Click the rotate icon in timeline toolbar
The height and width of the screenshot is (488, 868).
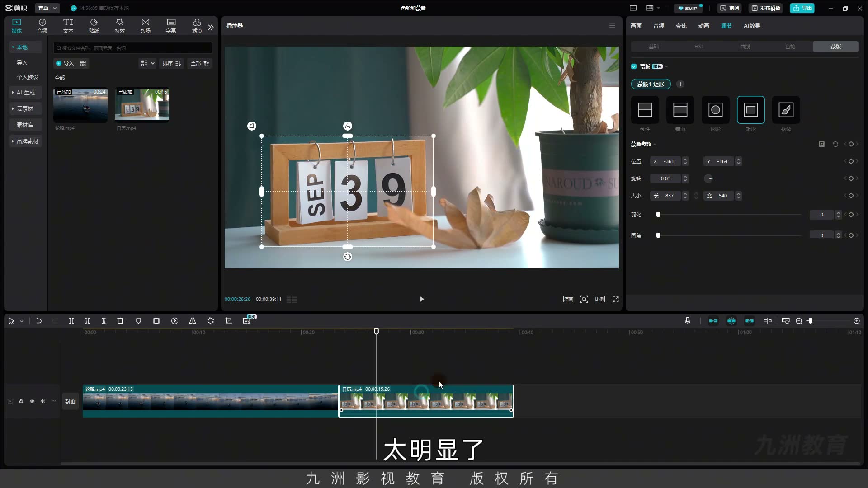211,321
